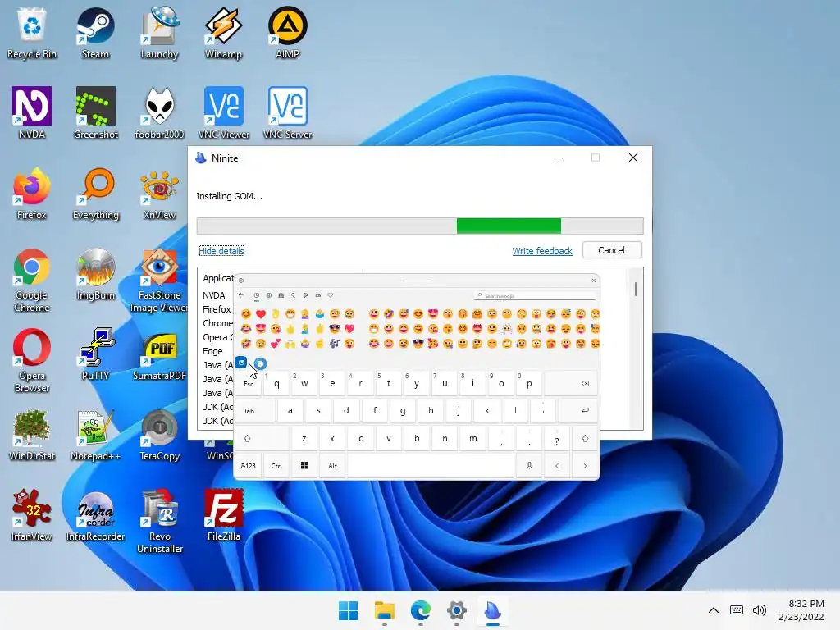The image size is (840, 630).
Task: Select Everything desktop icon
Action: [x=95, y=194]
